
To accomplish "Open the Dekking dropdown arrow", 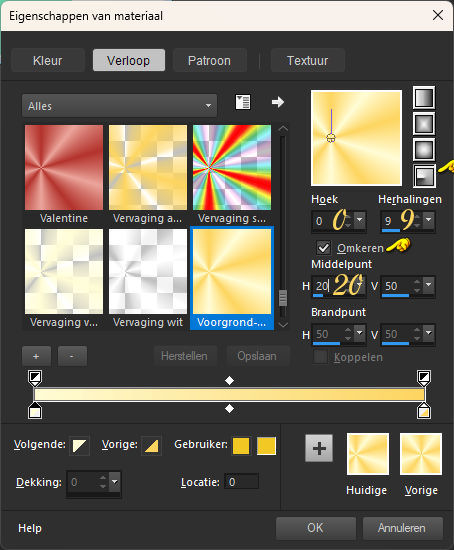I will point(114,481).
